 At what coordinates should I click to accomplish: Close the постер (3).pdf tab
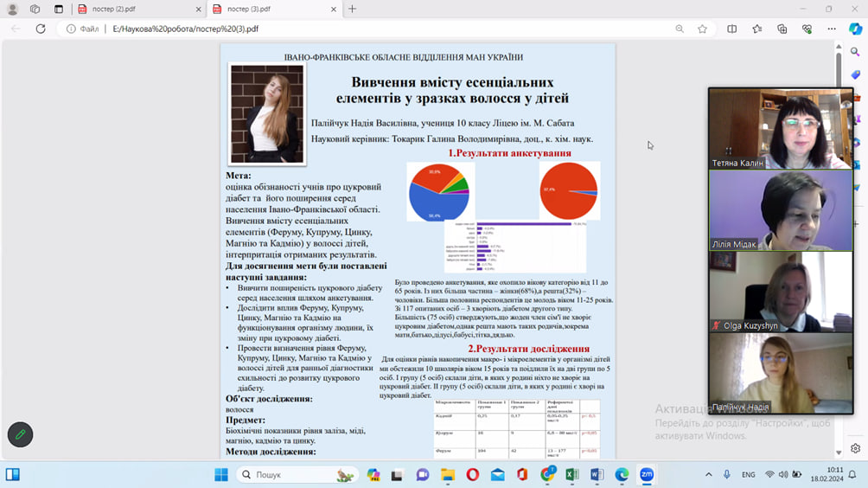[x=335, y=9]
